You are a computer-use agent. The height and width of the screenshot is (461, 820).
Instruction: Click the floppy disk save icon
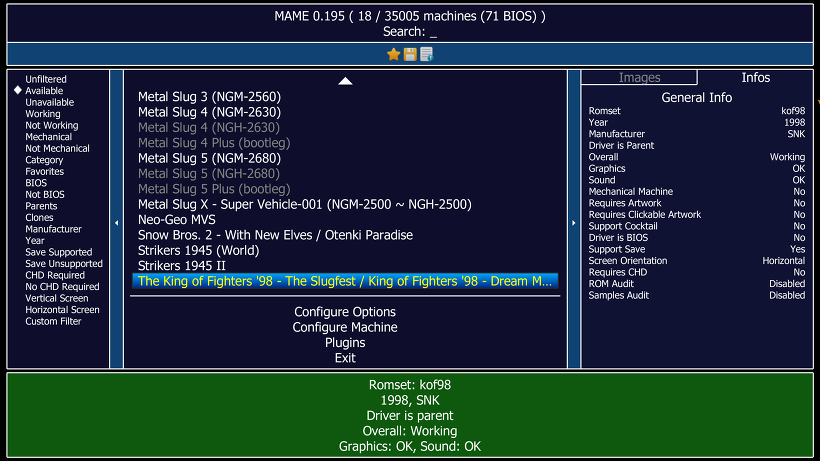coord(410,54)
